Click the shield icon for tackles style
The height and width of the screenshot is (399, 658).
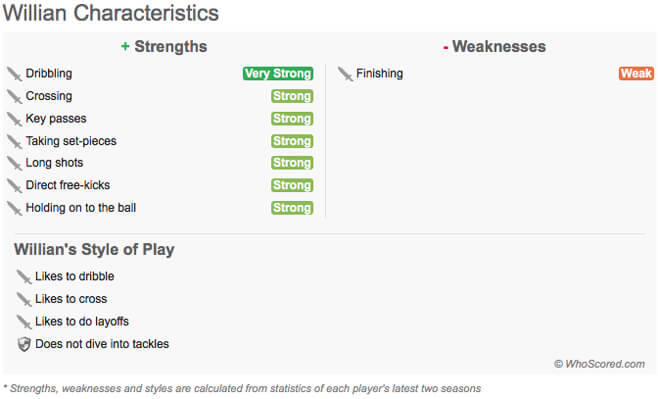(x=24, y=344)
